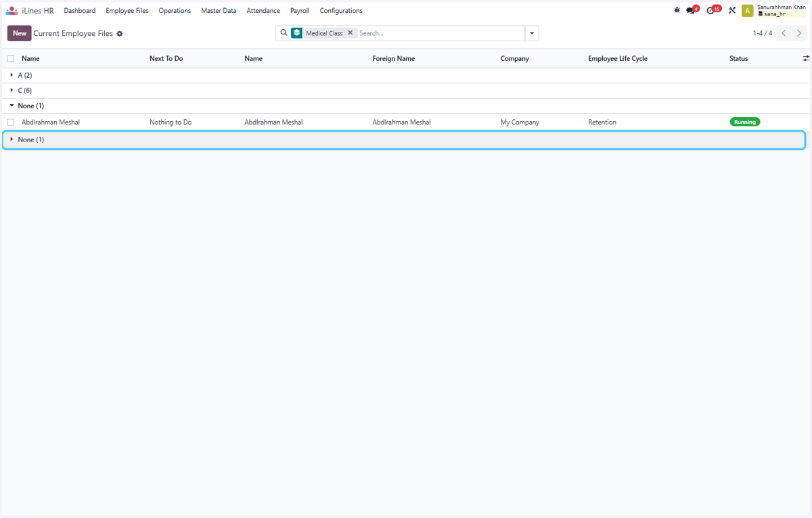
Task: Open the optional columns adjust icon
Action: 806,58
